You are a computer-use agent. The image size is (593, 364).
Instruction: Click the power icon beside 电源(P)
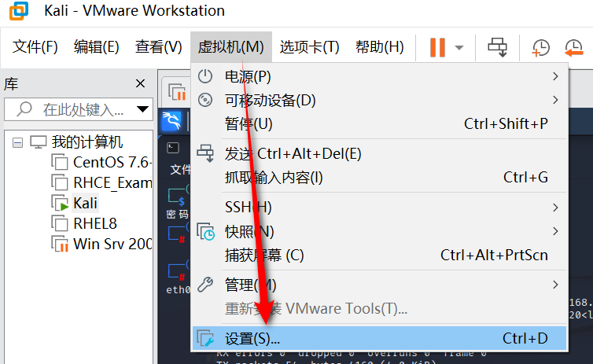coord(205,76)
